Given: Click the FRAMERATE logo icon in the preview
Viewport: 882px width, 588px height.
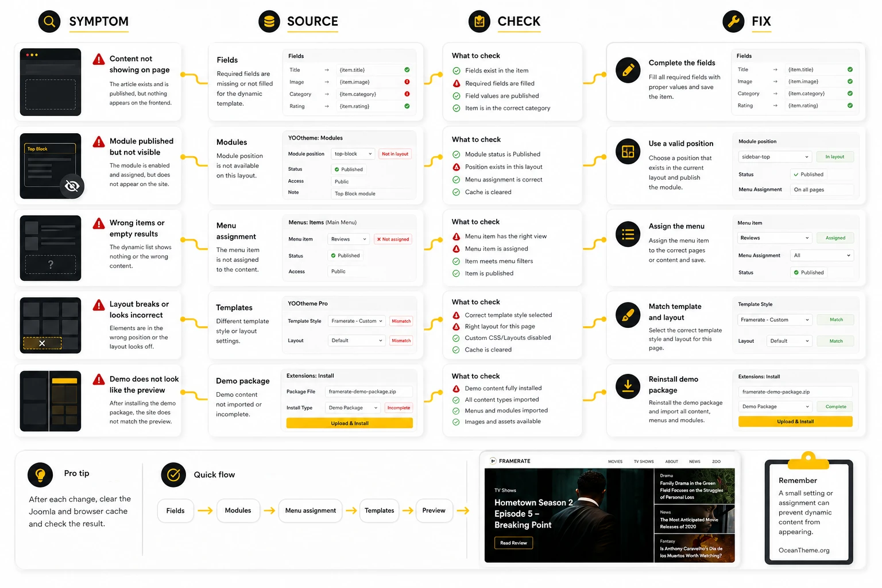Looking at the screenshot, I should coord(493,461).
